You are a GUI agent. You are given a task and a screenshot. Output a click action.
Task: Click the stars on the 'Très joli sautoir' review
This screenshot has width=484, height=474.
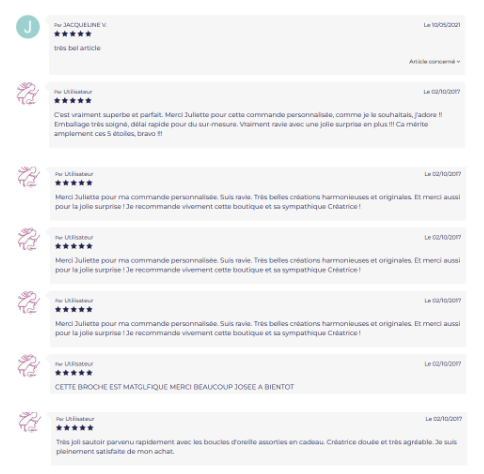click(x=75, y=428)
